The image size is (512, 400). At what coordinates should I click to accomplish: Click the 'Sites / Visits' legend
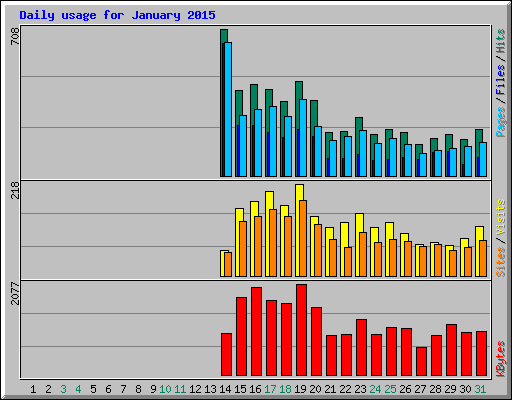(501, 238)
